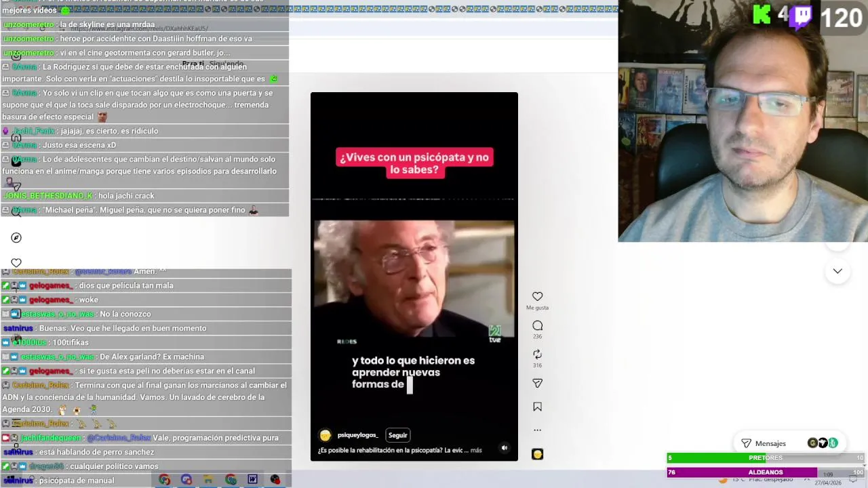The image size is (868, 488).
Task: Switch to the 'Siguiendo' tab
Action: (226, 64)
